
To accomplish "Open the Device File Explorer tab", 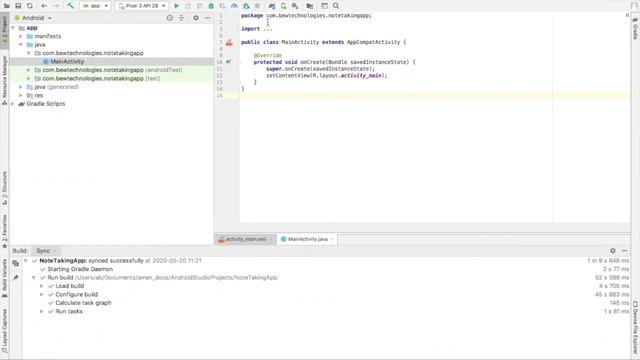I will pos(635,327).
